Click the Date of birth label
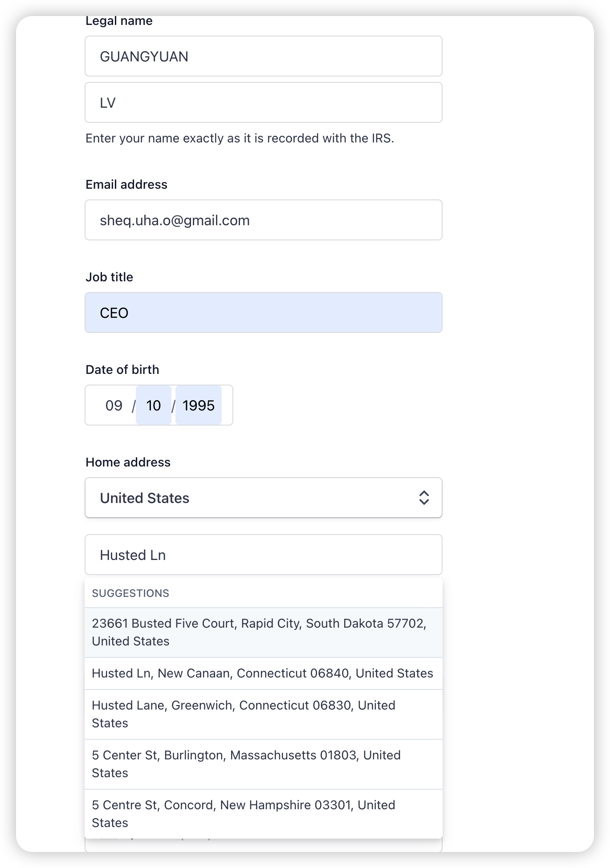The image size is (610, 868). tap(122, 370)
